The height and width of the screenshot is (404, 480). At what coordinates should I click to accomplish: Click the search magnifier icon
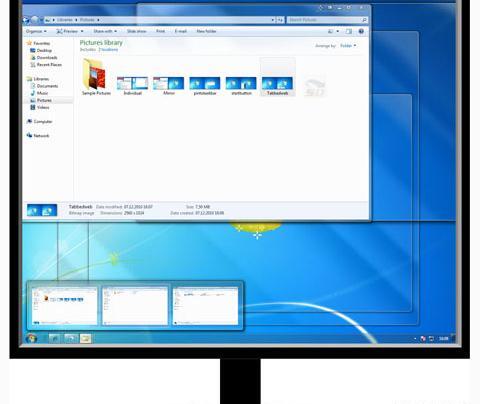tap(364, 20)
